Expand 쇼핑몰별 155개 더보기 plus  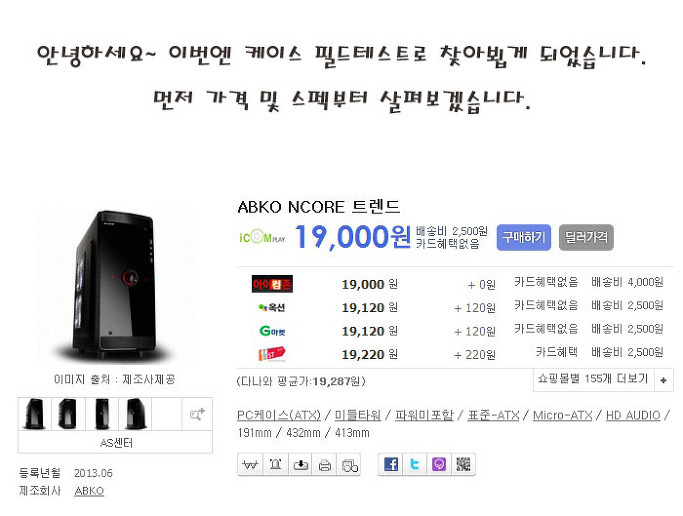tap(663, 380)
